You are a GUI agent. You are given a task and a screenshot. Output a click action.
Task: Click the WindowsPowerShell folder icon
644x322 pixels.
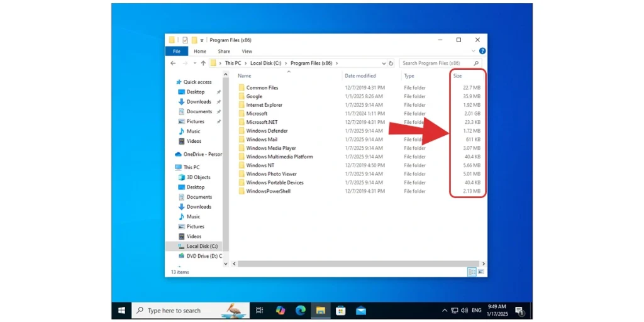tap(241, 191)
